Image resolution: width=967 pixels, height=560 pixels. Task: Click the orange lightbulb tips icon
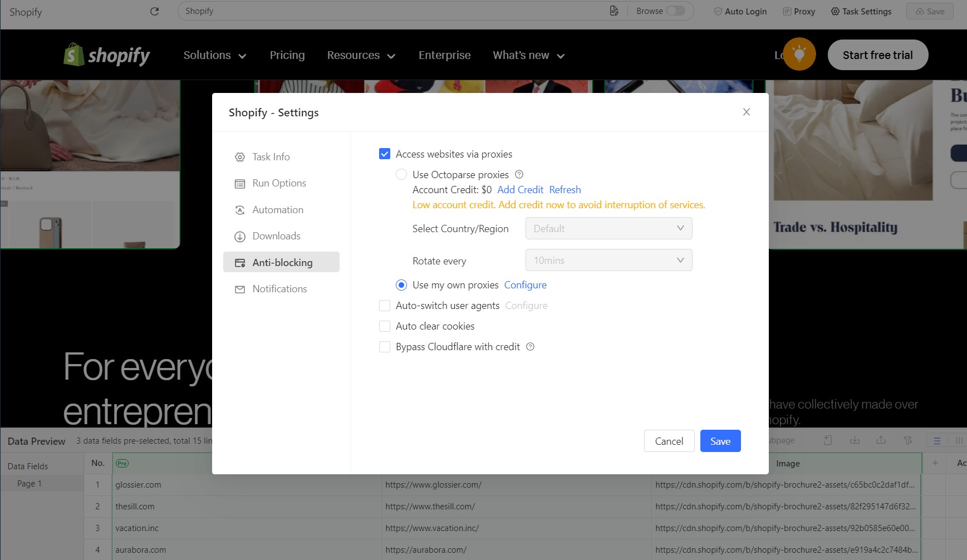[x=799, y=54]
